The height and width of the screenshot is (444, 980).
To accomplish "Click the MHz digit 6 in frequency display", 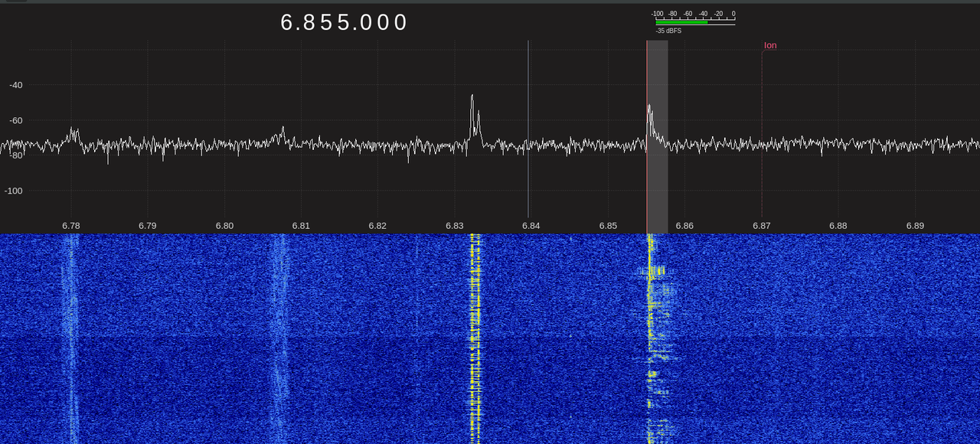I will (x=287, y=22).
